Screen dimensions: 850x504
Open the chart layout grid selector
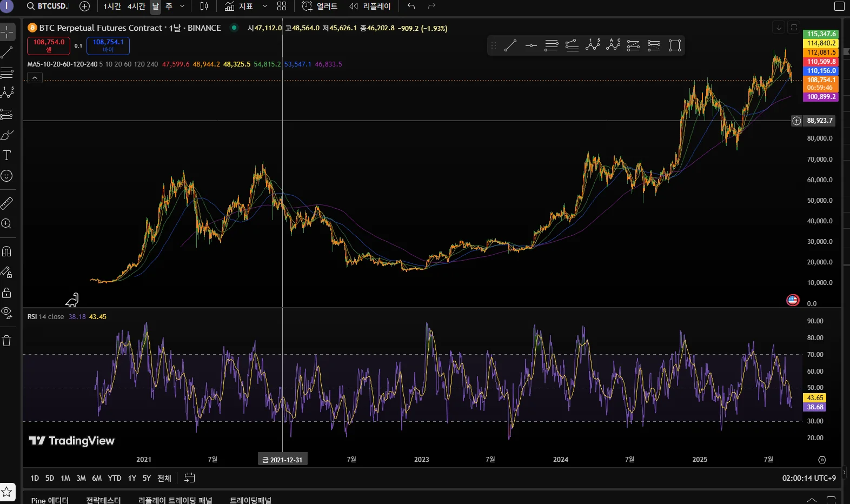point(282,6)
